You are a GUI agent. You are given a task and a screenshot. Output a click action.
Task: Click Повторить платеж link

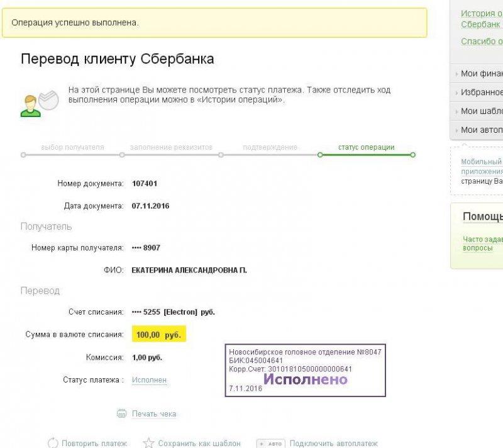click(x=94, y=443)
